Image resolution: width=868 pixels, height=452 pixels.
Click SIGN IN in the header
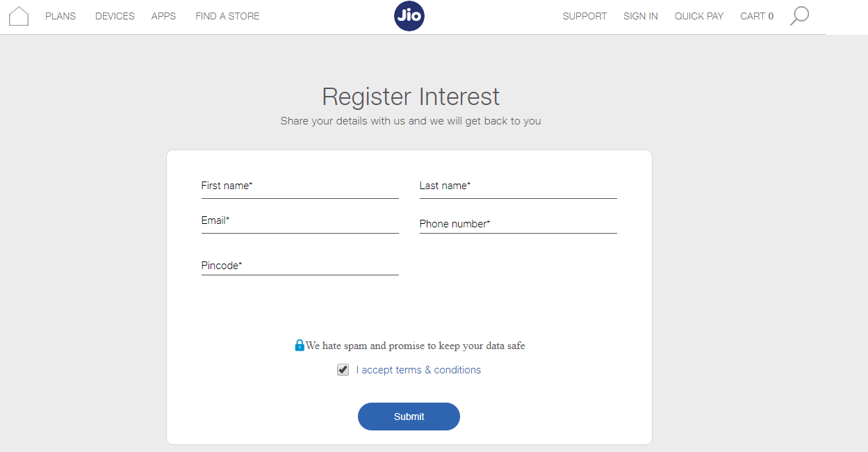click(640, 16)
